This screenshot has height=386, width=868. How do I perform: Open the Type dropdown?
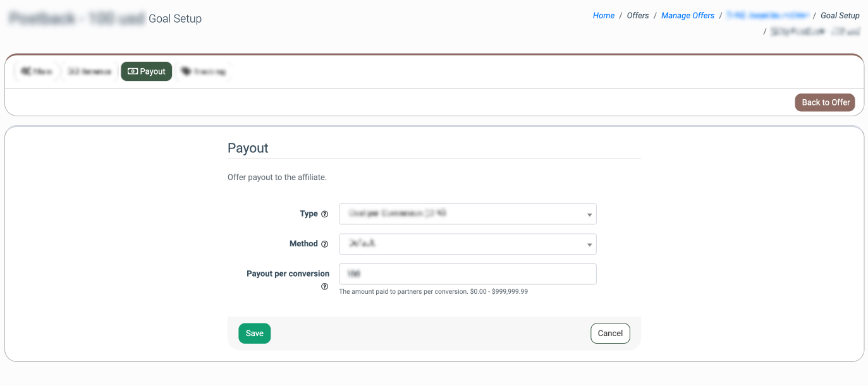pyautogui.click(x=467, y=214)
